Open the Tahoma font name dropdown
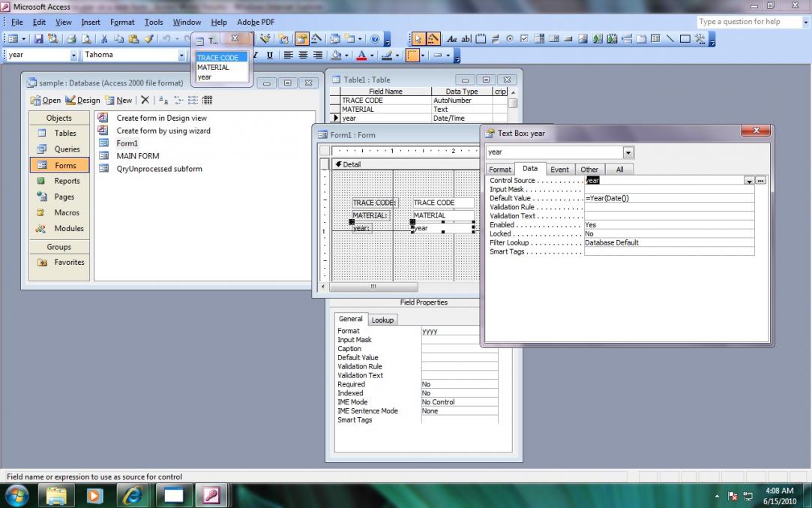The height and width of the screenshot is (508, 812). tap(181, 55)
